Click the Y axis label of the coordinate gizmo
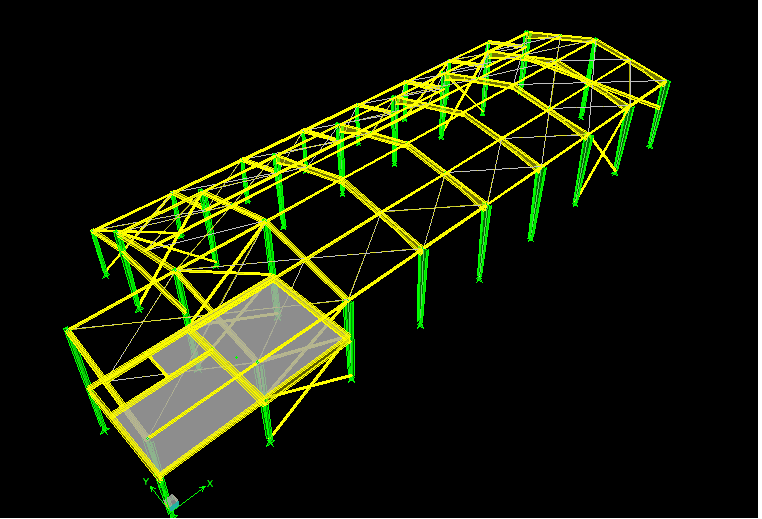762x519 pixels. (145, 481)
